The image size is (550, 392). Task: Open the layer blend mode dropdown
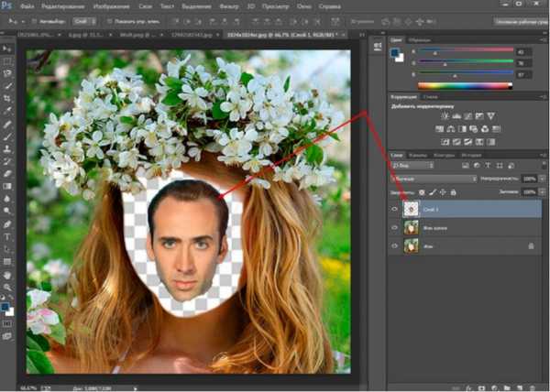pyautogui.click(x=431, y=179)
